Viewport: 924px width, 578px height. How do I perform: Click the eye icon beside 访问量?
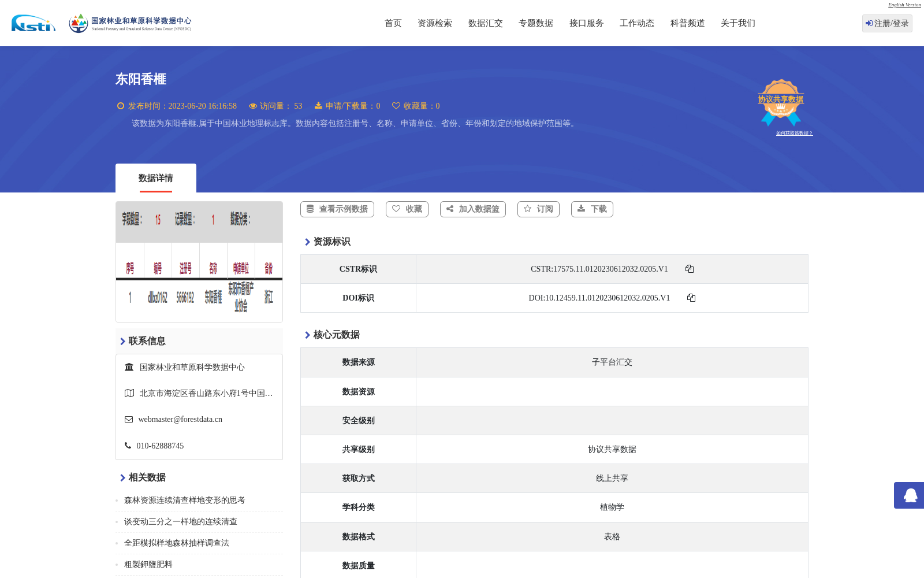(x=253, y=106)
